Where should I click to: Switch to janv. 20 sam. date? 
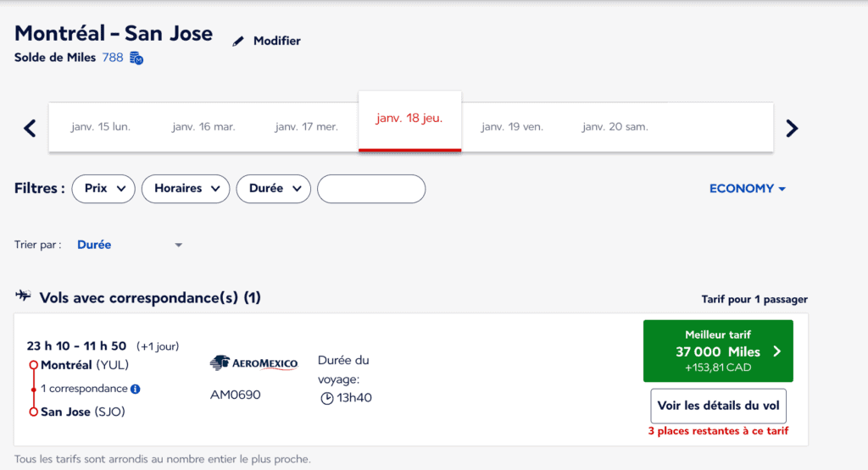pyautogui.click(x=615, y=127)
